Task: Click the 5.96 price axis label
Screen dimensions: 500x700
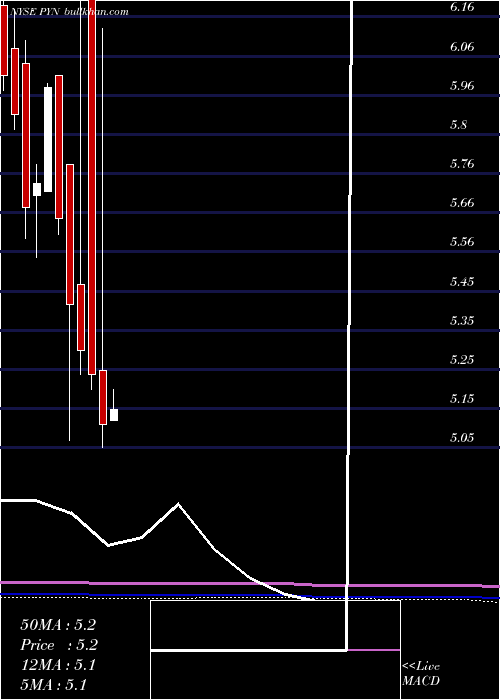Action: pyautogui.click(x=462, y=85)
